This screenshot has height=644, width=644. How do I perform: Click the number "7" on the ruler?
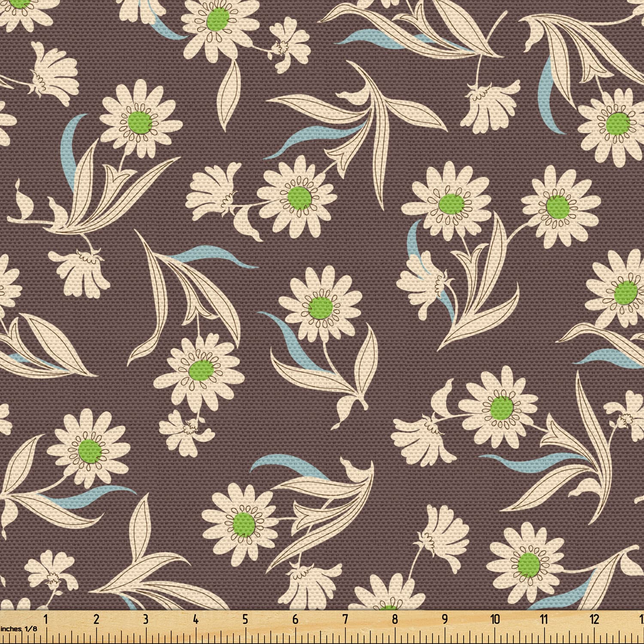(345, 619)
